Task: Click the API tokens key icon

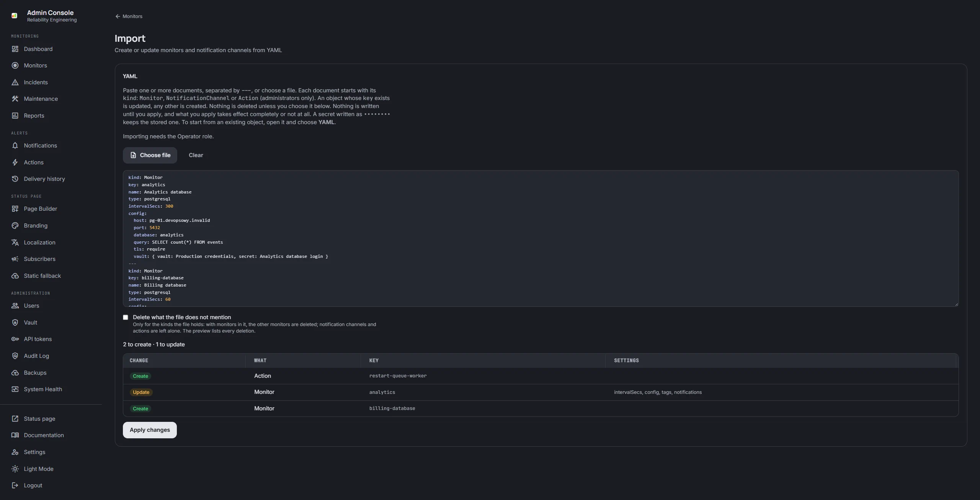Action: tap(15, 339)
